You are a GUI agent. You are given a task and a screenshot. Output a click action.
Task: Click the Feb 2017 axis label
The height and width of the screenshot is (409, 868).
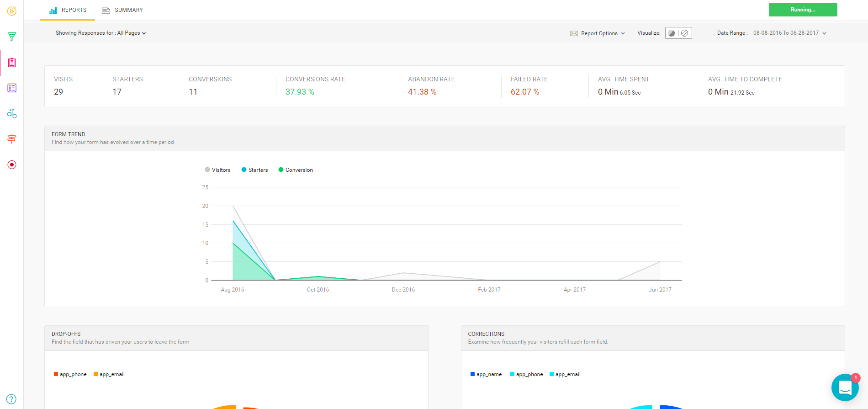click(489, 290)
